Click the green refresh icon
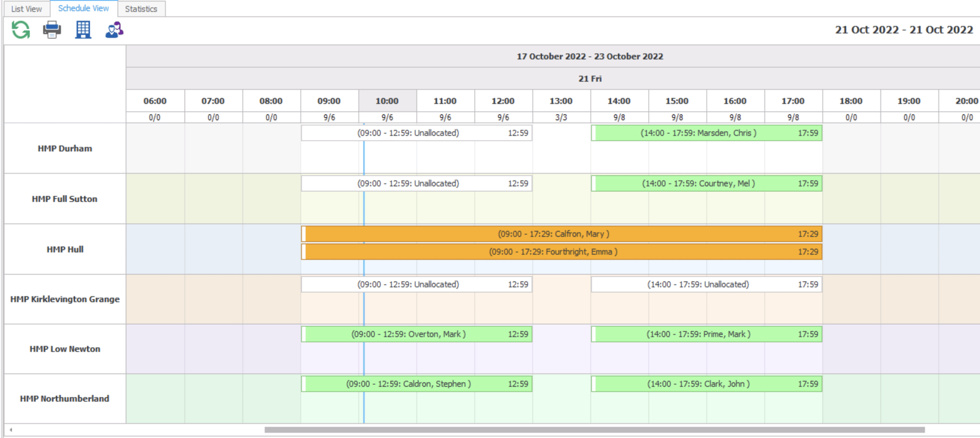980x438 pixels. point(21,30)
